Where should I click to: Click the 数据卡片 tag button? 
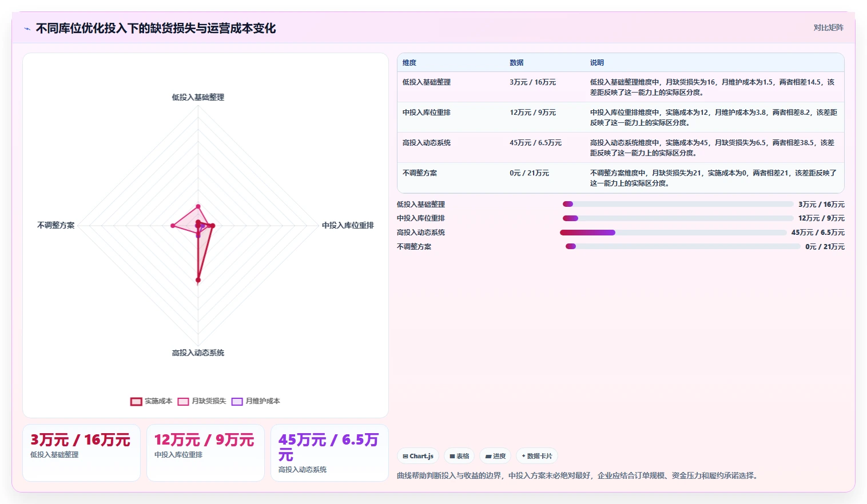pos(537,456)
